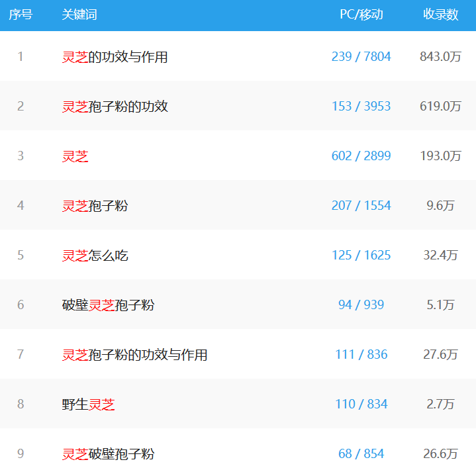Click the 收录数 column header
476x466 pixels.
pyautogui.click(x=440, y=15)
